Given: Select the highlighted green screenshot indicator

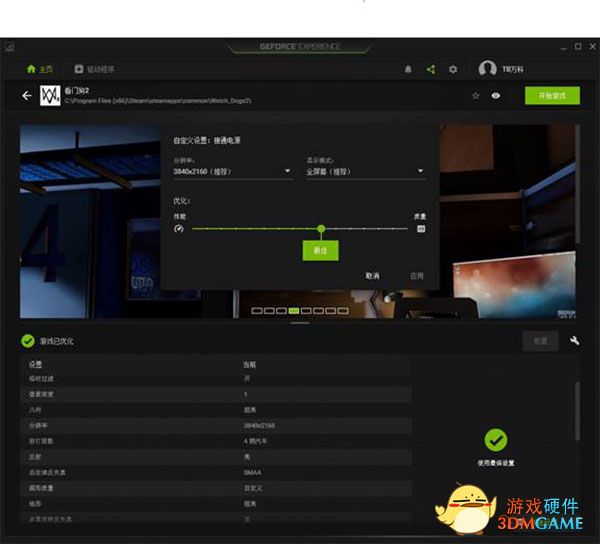Looking at the screenshot, I should click(293, 311).
